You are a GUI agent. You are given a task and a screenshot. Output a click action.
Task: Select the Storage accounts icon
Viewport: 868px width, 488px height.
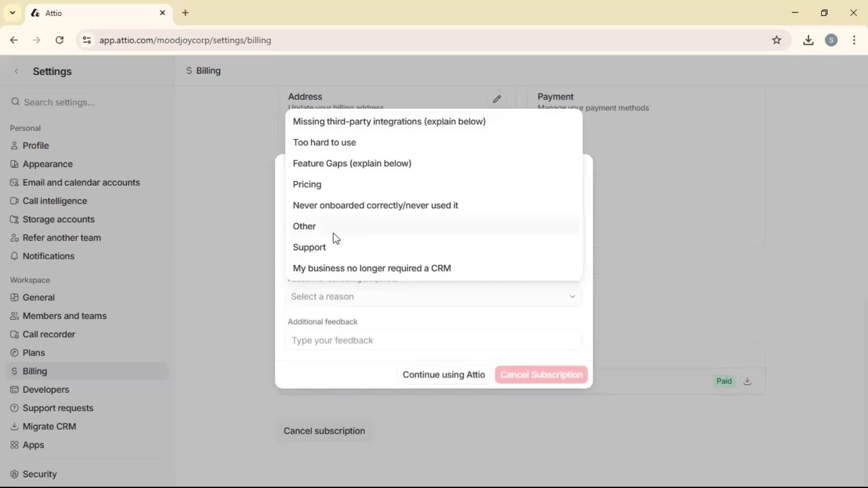point(14,219)
